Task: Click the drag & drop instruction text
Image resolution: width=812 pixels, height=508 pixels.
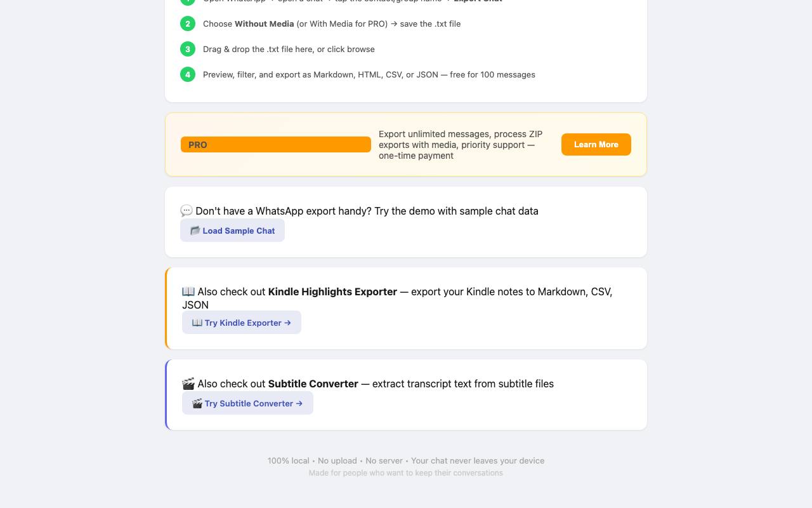Action: tap(289, 49)
